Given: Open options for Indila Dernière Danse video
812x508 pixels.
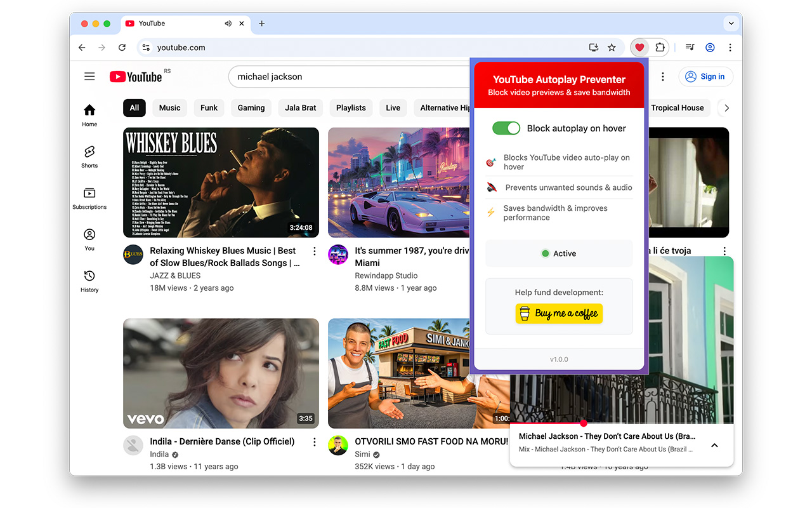Looking at the screenshot, I should (314, 442).
